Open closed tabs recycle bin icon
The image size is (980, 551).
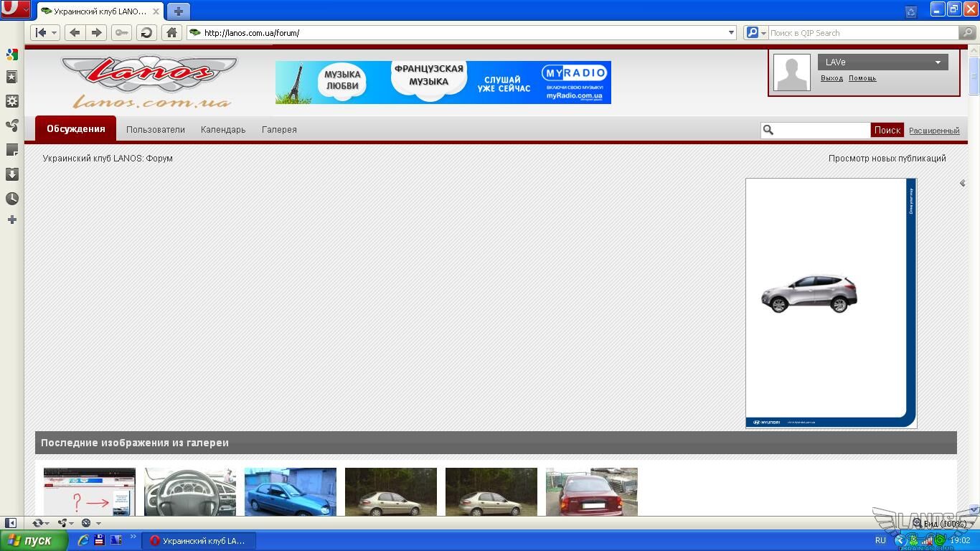(910, 11)
